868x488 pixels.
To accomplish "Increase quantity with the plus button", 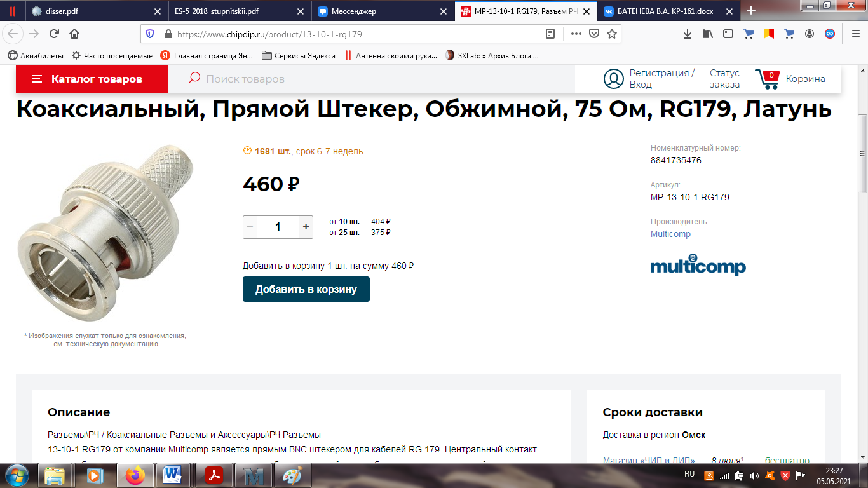I will point(306,227).
